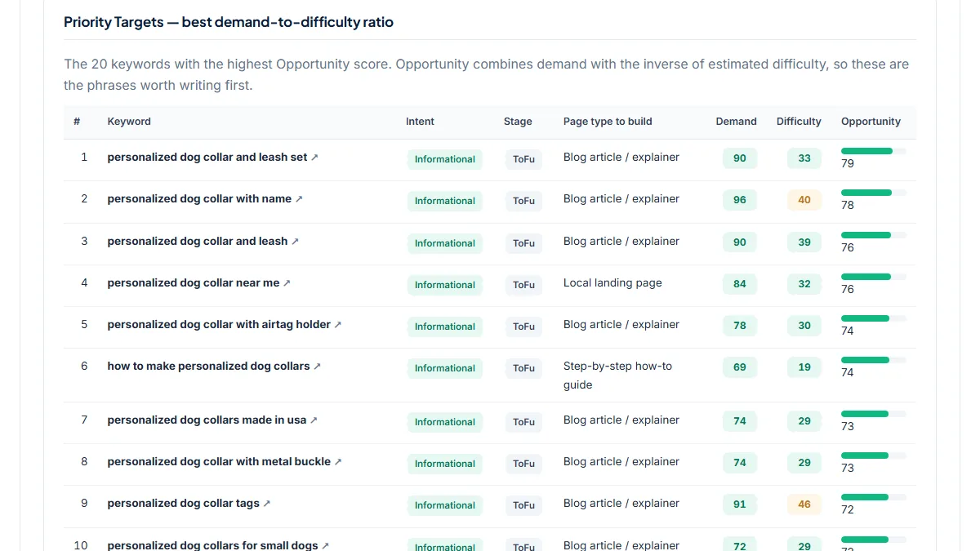Click the arrow icon after 'airtag holder' keyword
The image size is (980, 551).
point(338,325)
